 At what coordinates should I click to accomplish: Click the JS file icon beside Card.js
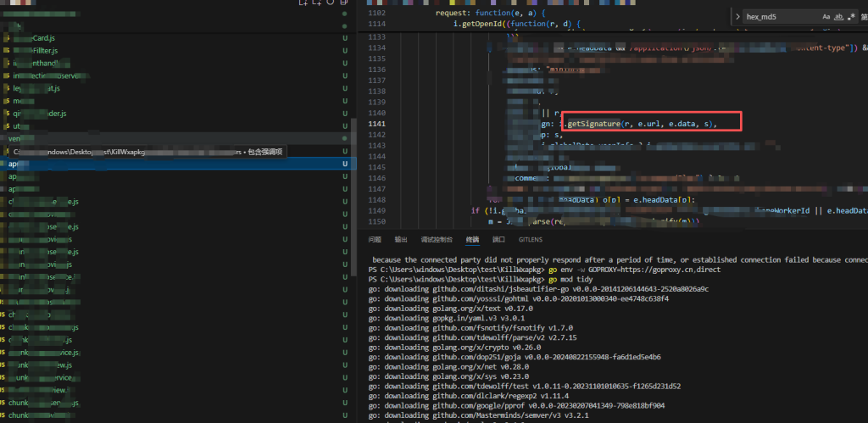[7, 38]
